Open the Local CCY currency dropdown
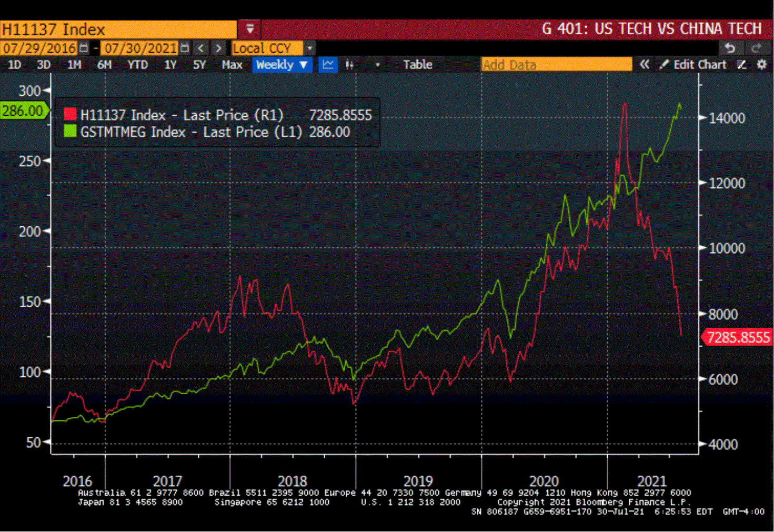This screenshot has height=532, width=774. (x=310, y=48)
